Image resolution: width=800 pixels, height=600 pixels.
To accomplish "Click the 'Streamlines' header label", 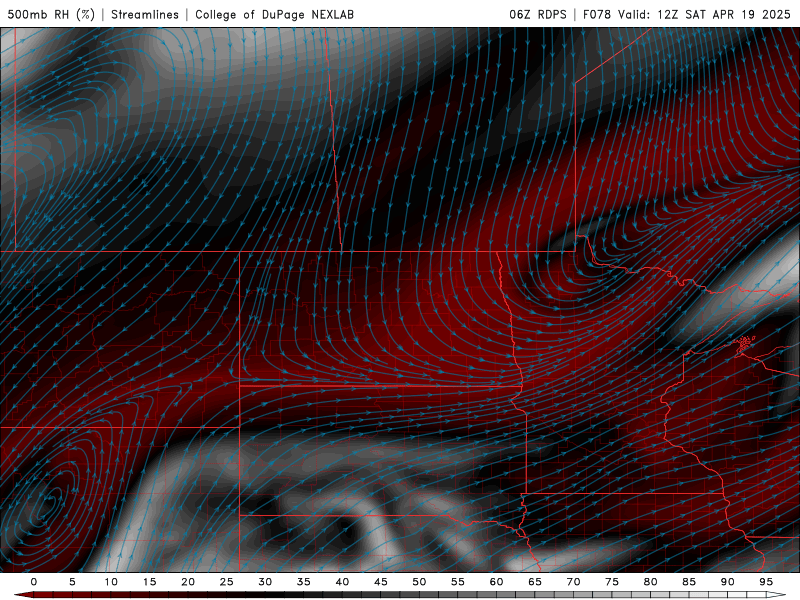I will click(145, 14).
